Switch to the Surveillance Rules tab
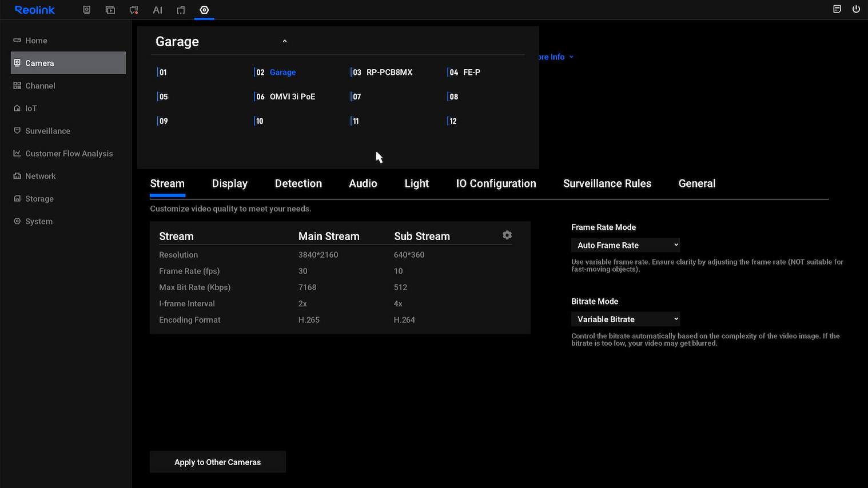 click(607, 183)
